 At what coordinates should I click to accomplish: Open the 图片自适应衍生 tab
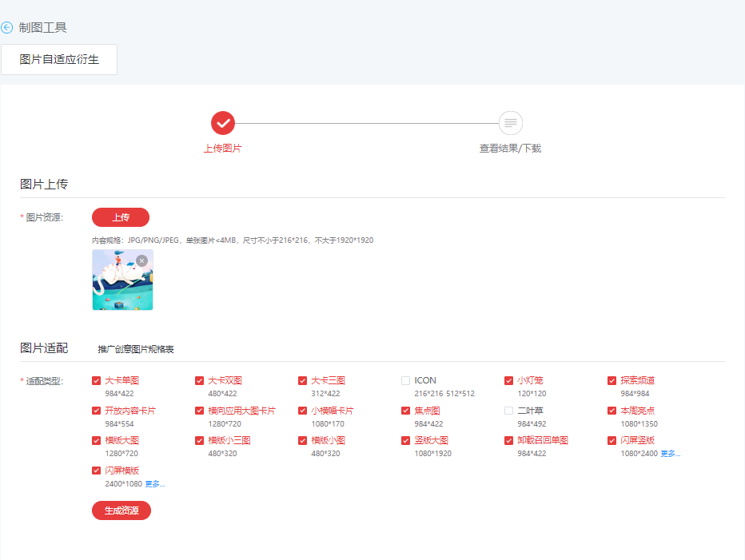click(59, 60)
